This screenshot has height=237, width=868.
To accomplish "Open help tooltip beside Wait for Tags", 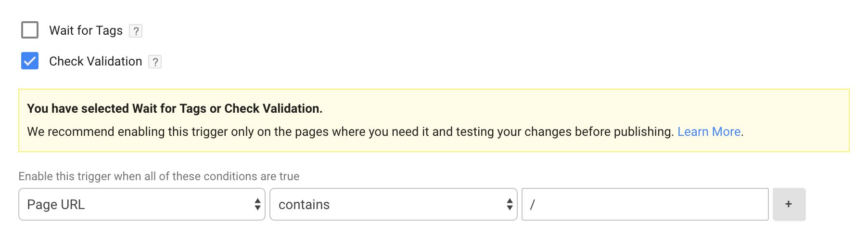I will point(136,31).
